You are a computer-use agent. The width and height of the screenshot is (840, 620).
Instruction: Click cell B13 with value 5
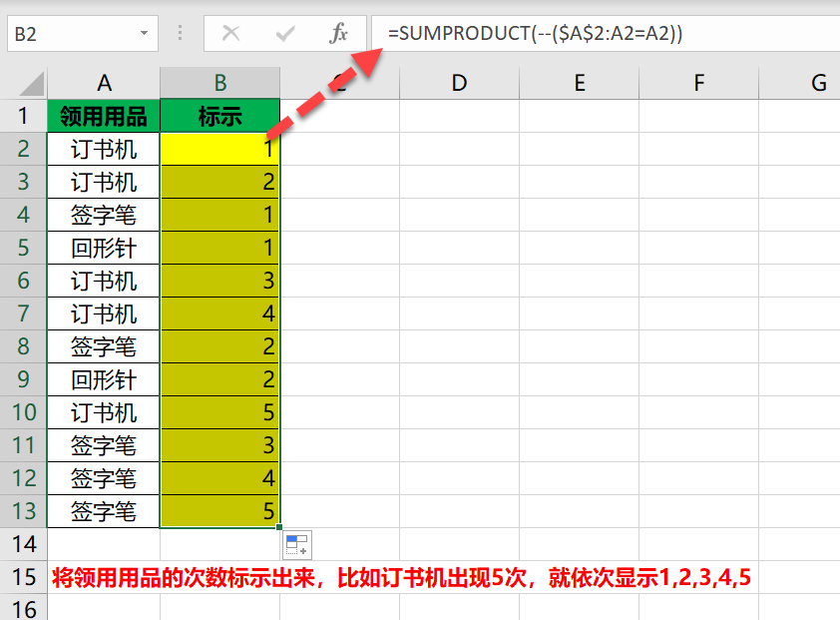[219, 511]
